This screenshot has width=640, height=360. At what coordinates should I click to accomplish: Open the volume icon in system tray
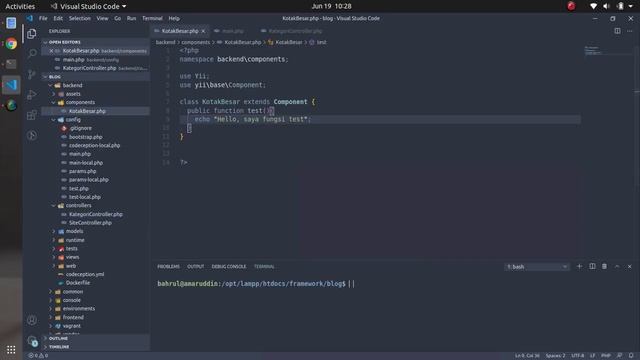pyautogui.click(x=606, y=6)
